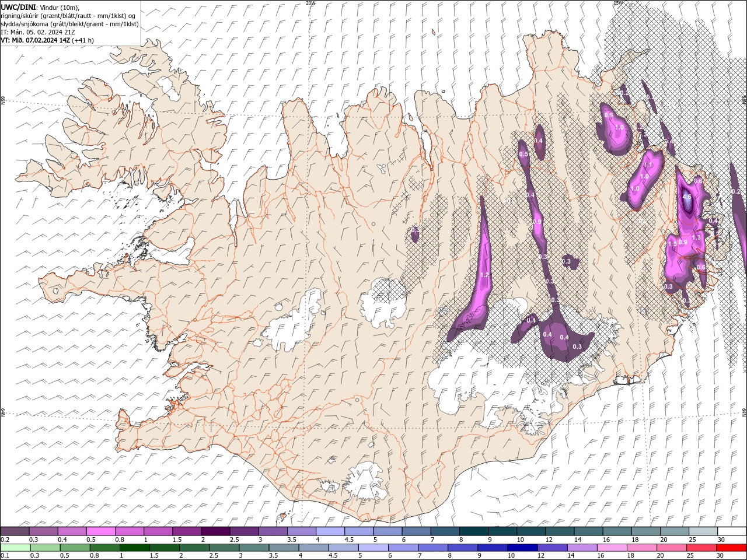Click the bright pink snow swatch right of 0.5
The image size is (747, 560).
[101, 531]
